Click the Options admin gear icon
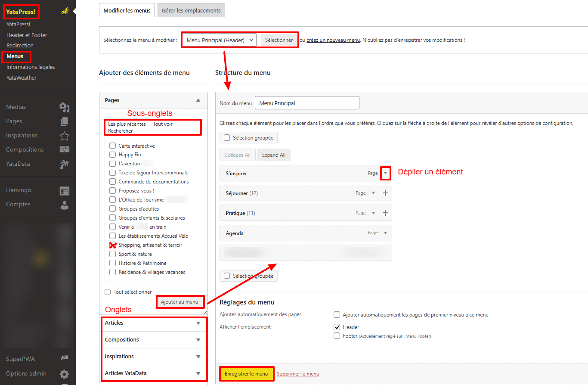 pos(64,374)
